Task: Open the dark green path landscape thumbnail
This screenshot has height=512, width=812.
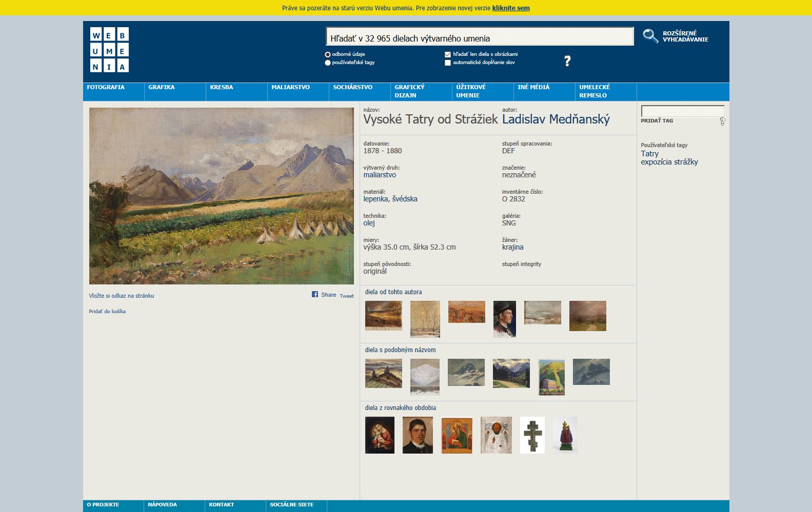Action: [588, 316]
